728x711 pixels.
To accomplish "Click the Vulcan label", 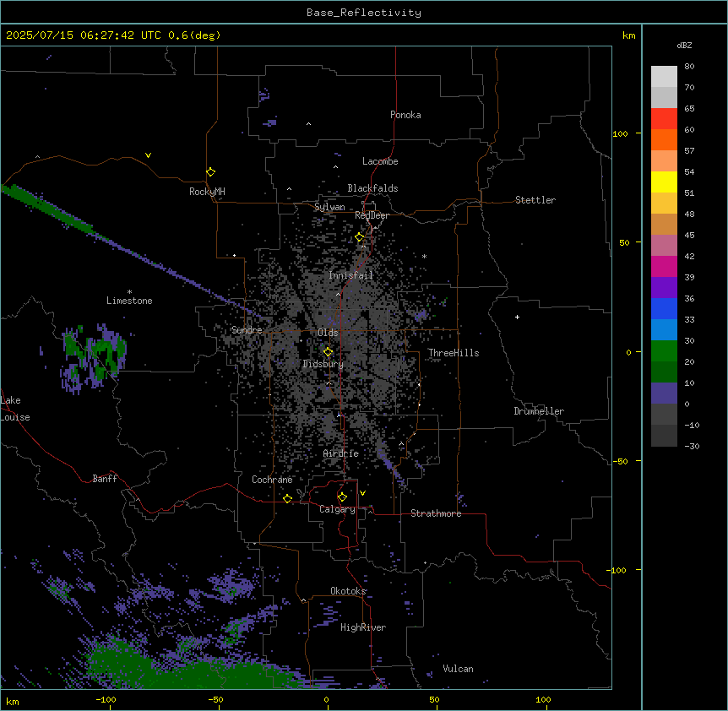I will pos(459,669).
